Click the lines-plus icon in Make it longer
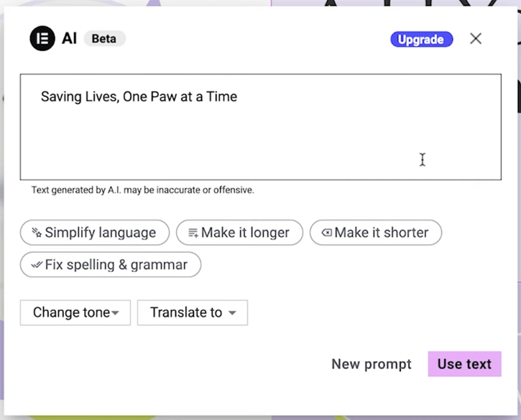This screenshot has width=521, height=420. pos(193,233)
